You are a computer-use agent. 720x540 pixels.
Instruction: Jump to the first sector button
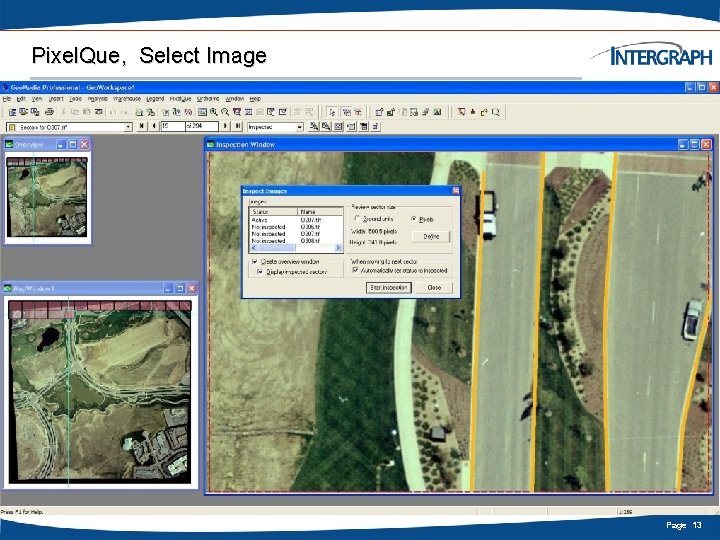click(x=142, y=126)
